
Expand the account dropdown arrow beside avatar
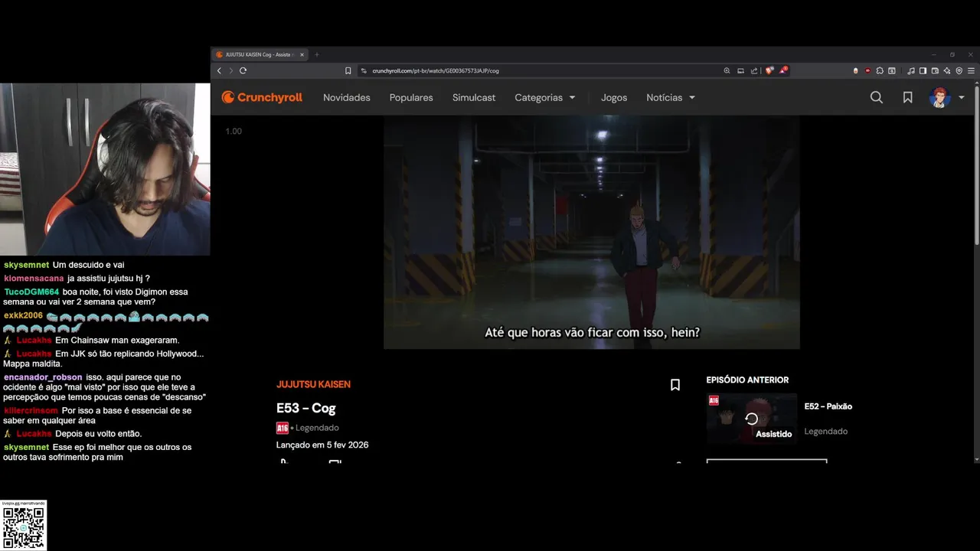tap(962, 98)
